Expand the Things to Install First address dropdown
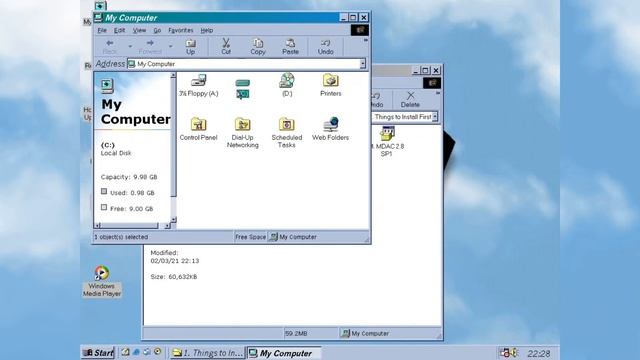 (x=435, y=117)
